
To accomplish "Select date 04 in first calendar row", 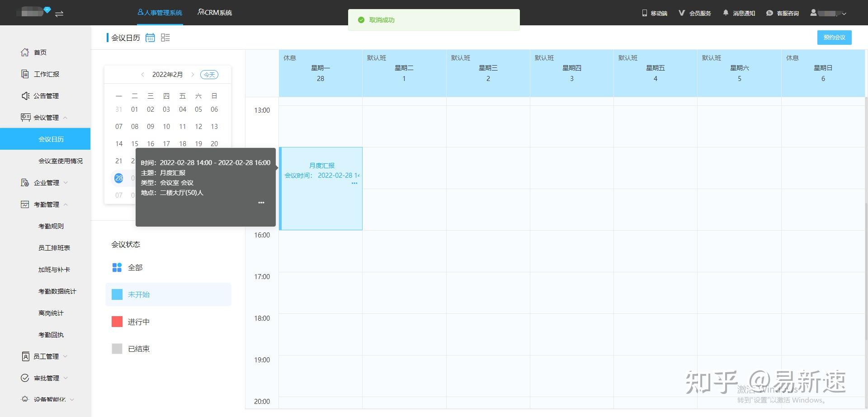I will point(183,109).
